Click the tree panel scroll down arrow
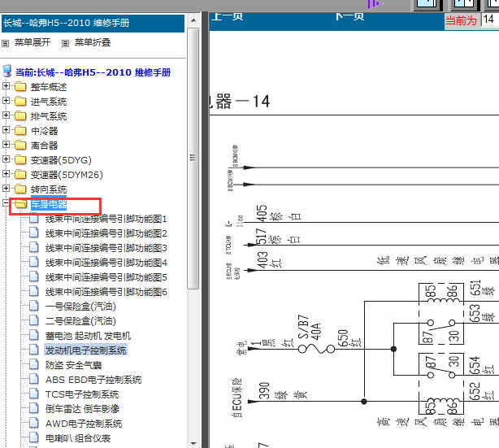The width and height of the screenshot is (499, 448). pyautogui.click(x=193, y=443)
